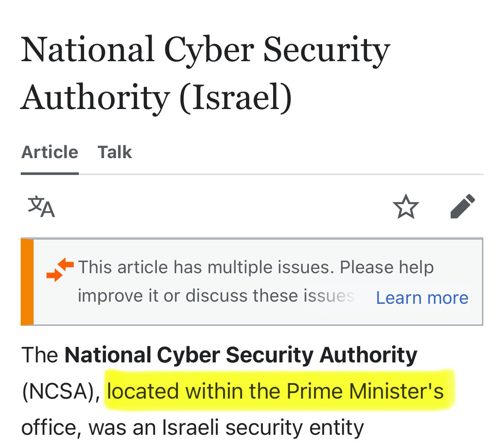Click "office, was an Israeli security entity" line
504x446 pixels.
[193, 427]
